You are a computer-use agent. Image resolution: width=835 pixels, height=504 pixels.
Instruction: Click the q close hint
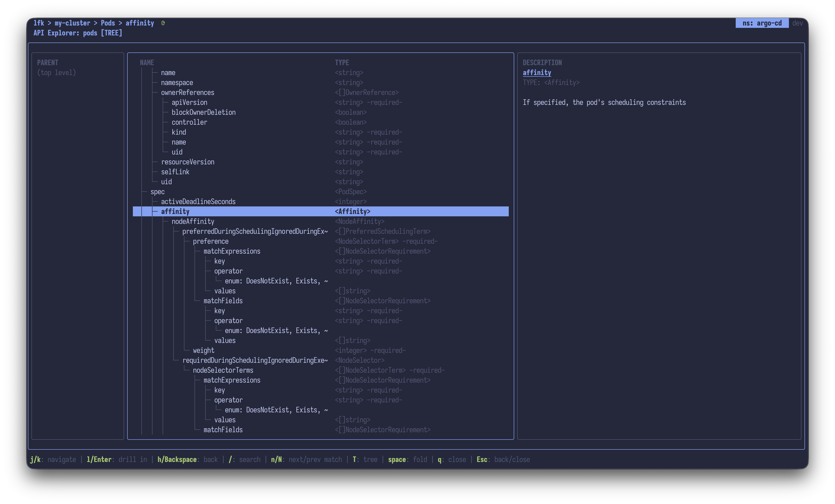(x=452, y=459)
